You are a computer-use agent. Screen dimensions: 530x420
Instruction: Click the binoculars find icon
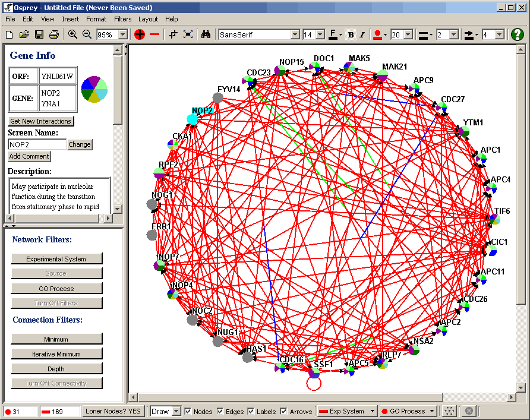206,34
